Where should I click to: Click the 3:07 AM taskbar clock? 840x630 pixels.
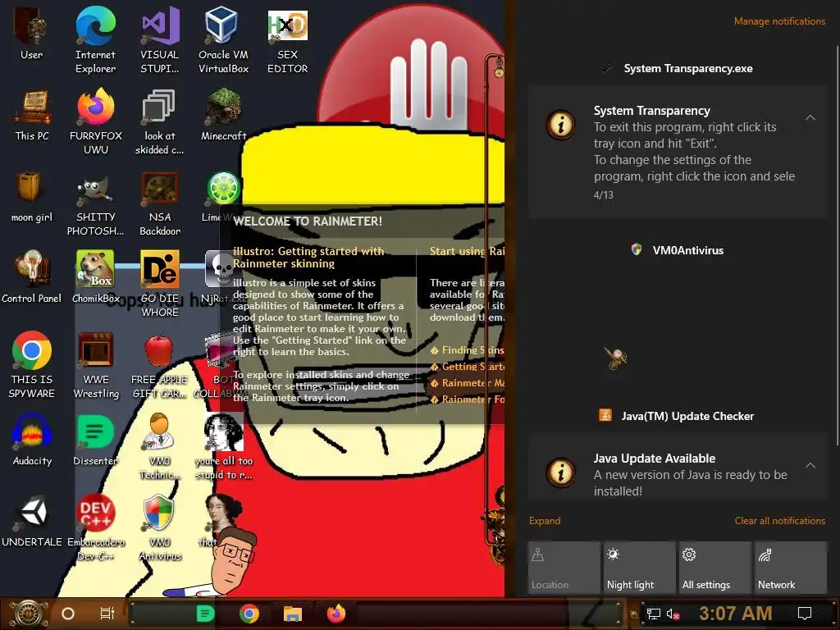point(735,614)
